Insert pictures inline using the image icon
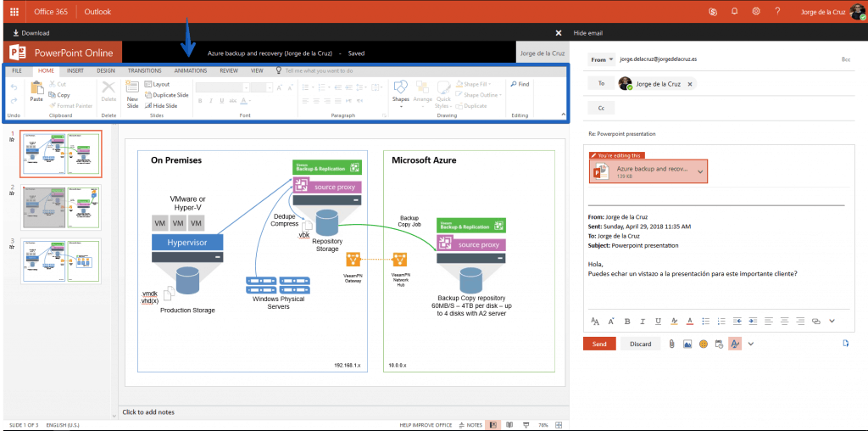Viewport: 868px width, 431px height. tap(687, 344)
